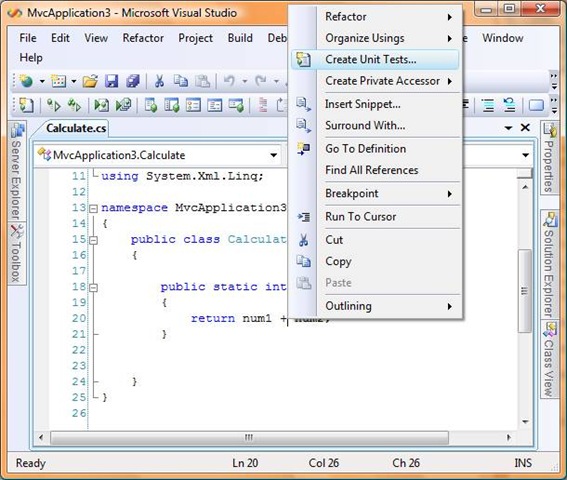Click the Copy icon in the standard toolbar

click(x=181, y=81)
